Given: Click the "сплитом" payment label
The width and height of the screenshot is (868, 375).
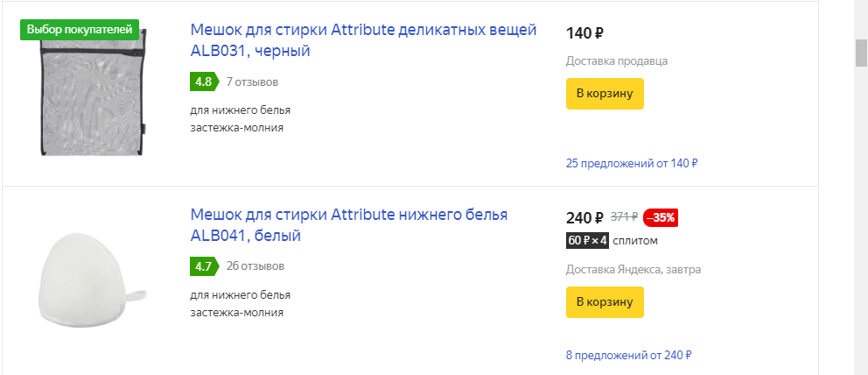Looking at the screenshot, I should [x=635, y=241].
